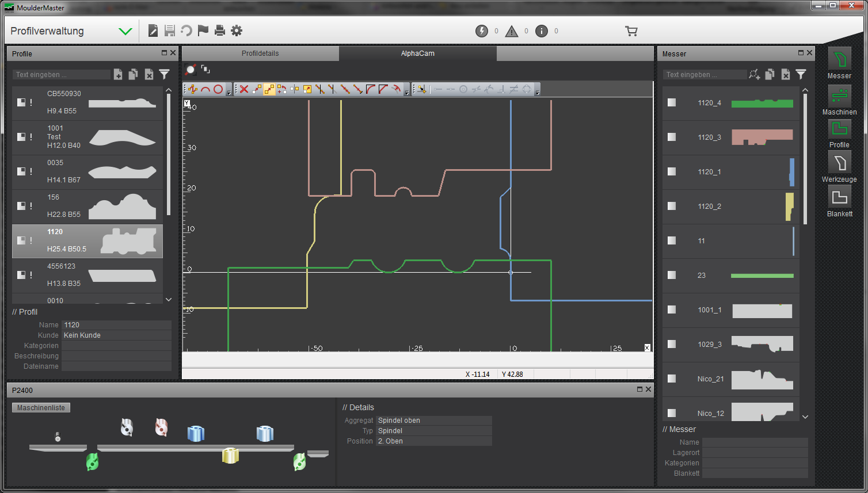Click the Werkzeuge sidebar icon
The height and width of the screenshot is (493, 868).
tap(839, 163)
